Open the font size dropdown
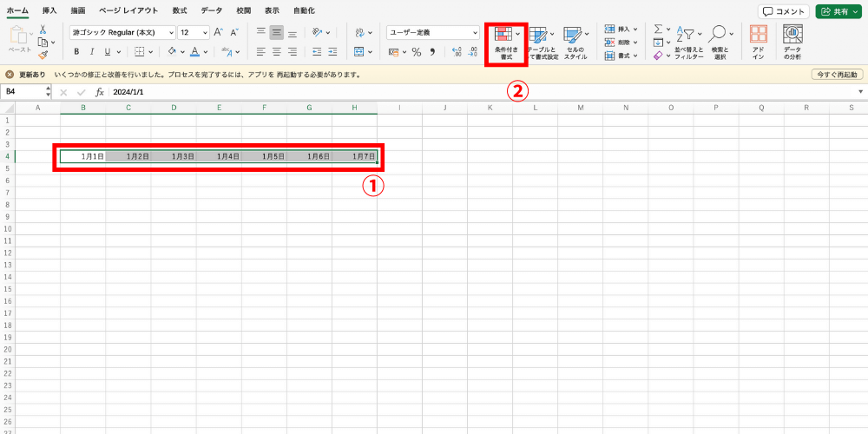Image resolution: width=868 pixels, height=434 pixels. 206,33
